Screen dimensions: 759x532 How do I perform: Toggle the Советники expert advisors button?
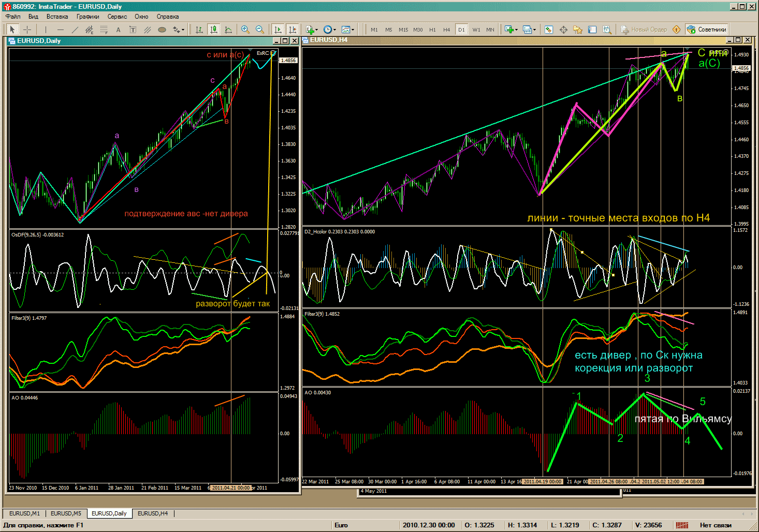pyautogui.click(x=707, y=29)
